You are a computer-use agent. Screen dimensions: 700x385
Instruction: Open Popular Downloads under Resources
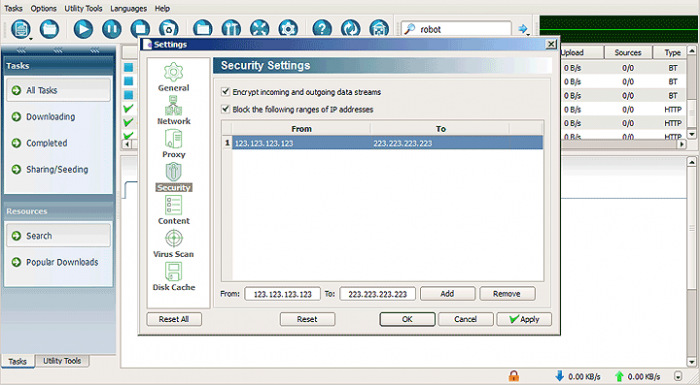58,262
